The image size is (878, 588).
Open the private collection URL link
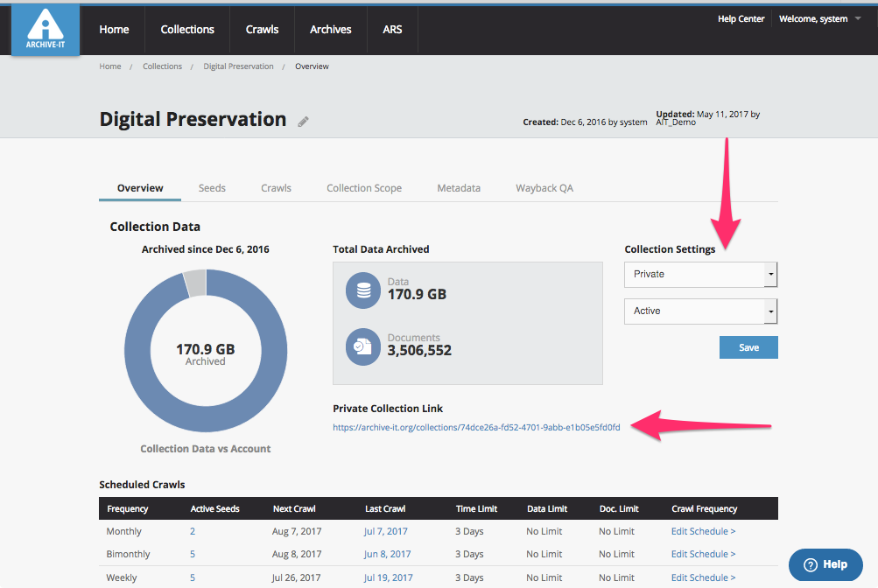476,428
